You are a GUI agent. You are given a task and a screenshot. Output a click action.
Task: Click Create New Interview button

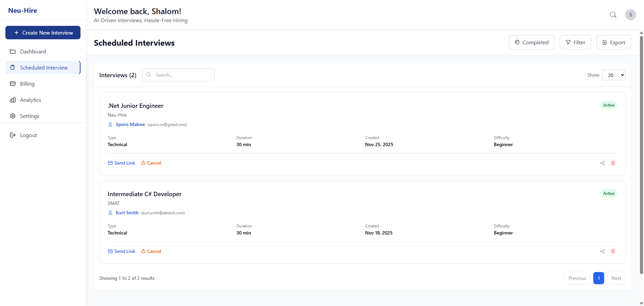pyautogui.click(x=43, y=33)
